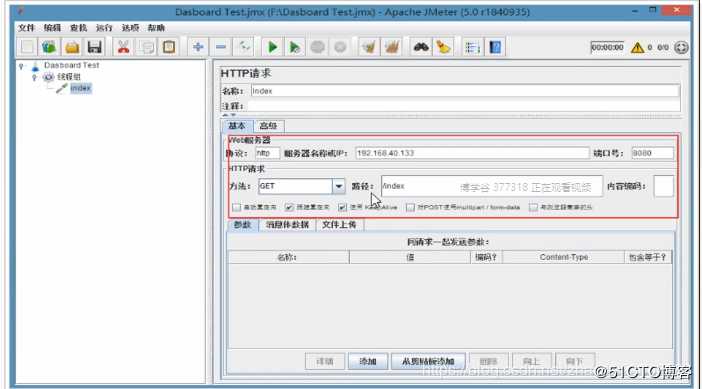Click the 00:00:00 elapsed time display
Image resolution: width=702 pixels, height=389 pixels.
coord(607,47)
